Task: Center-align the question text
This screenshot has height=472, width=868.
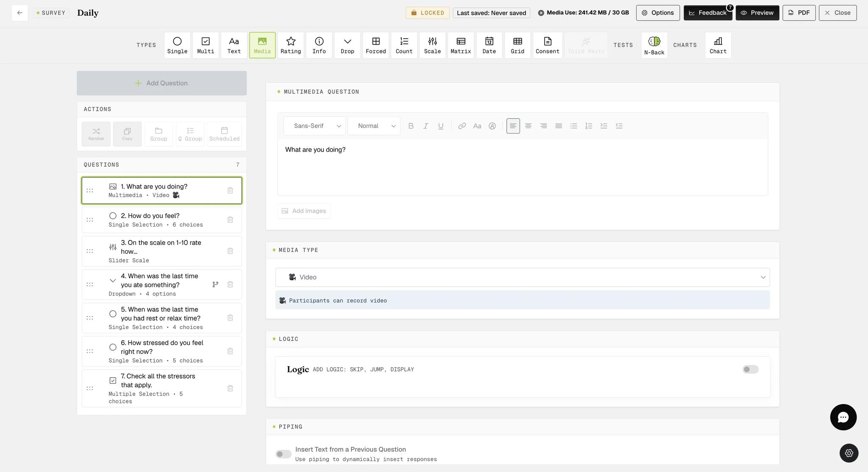Action: point(528,126)
